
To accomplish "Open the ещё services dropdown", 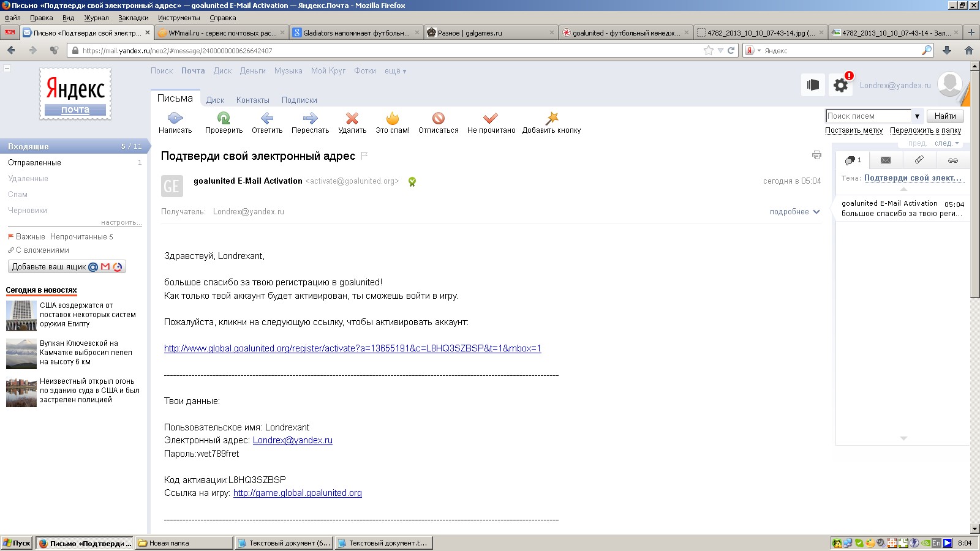I will click(395, 71).
